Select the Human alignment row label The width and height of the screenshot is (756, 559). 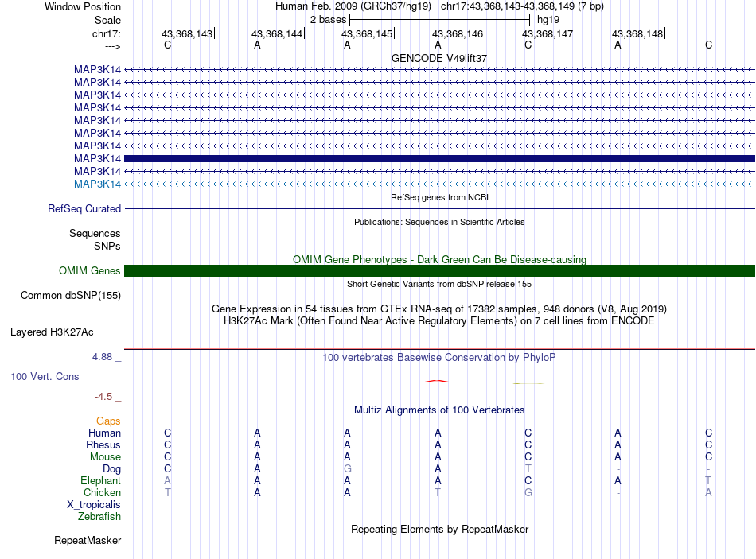[x=104, y=433]
